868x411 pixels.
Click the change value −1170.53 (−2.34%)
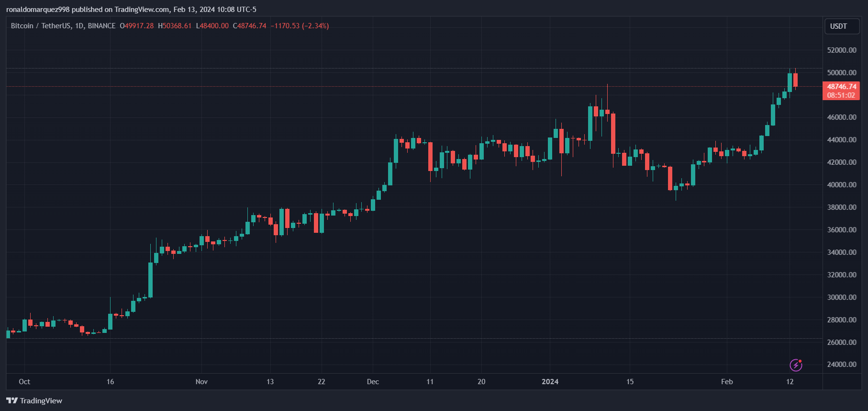(x=300, y=26)
